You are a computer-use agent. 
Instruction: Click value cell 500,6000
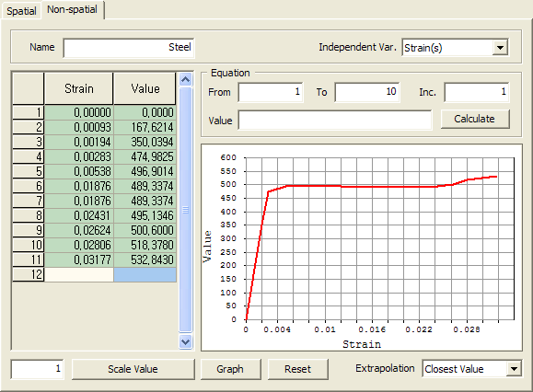[145, 230]
